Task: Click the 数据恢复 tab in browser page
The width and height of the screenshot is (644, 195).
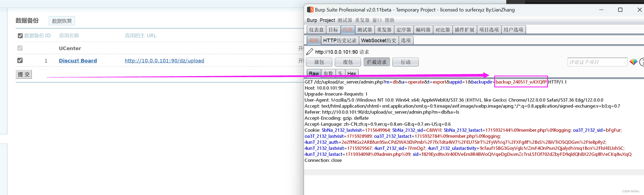Action: (x=62, y=21)
